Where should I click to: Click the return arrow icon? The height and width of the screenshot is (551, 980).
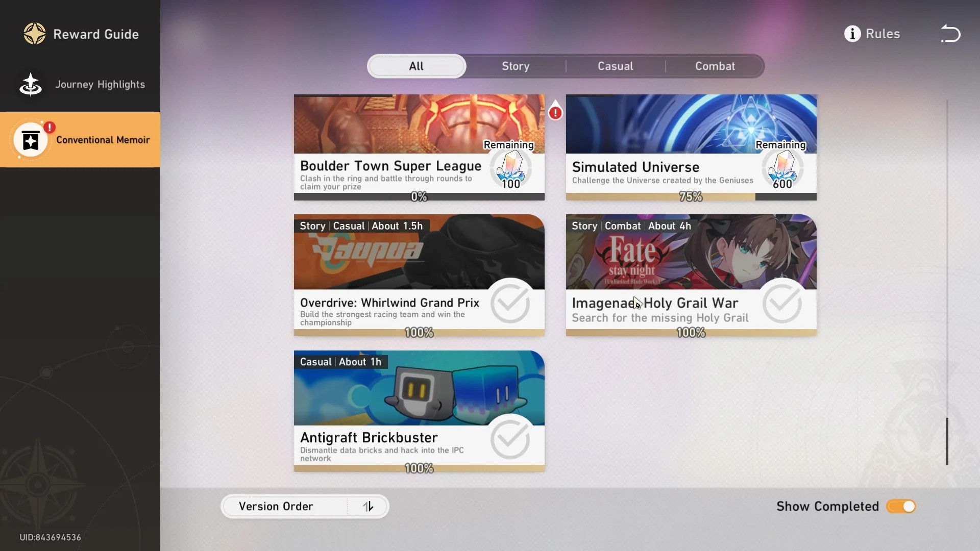(950, 34)
